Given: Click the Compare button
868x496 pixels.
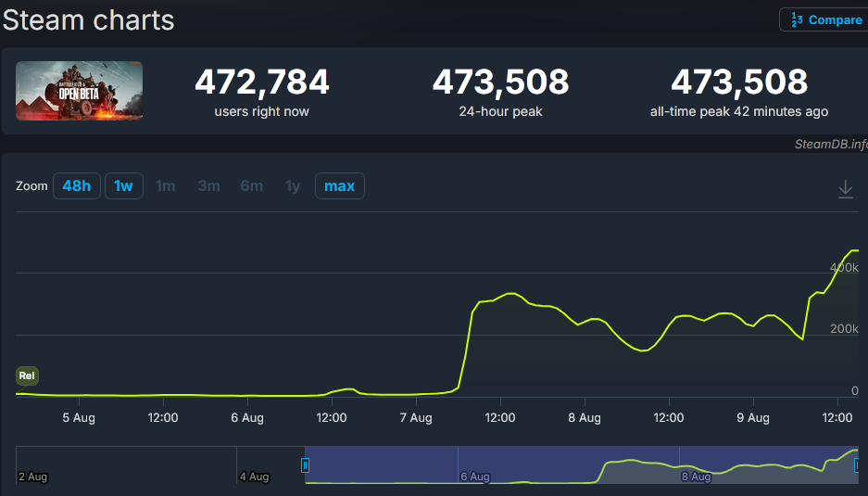Looking at the screenshot, I should click(824, 20).
